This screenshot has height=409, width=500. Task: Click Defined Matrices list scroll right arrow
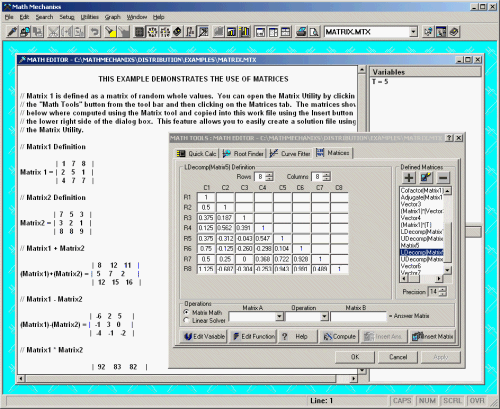tap(439, 278)
